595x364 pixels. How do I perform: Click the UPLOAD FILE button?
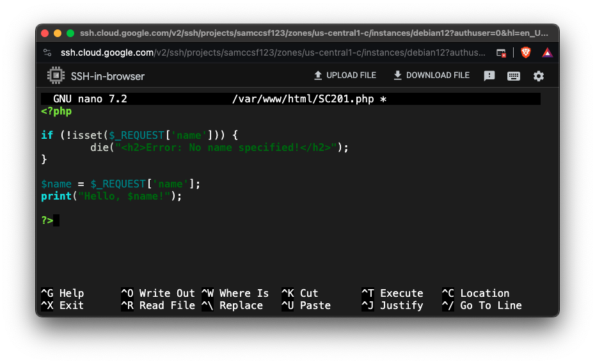345,75
